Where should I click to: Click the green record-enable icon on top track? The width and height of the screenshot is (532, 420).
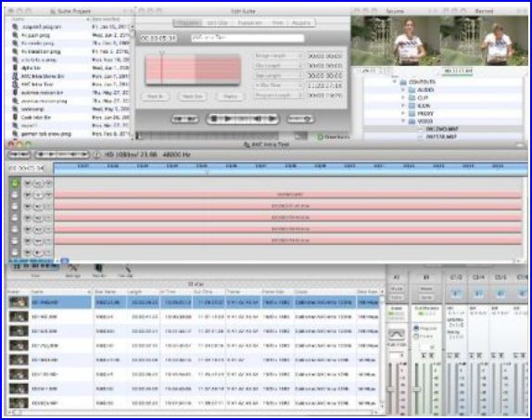click(x=15, y=184)
